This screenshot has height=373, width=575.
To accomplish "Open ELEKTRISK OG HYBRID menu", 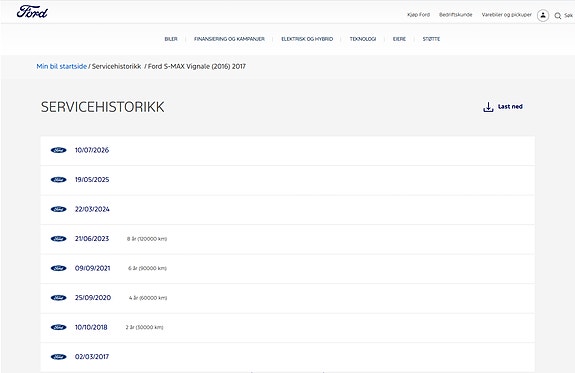I will click(307, 39).
